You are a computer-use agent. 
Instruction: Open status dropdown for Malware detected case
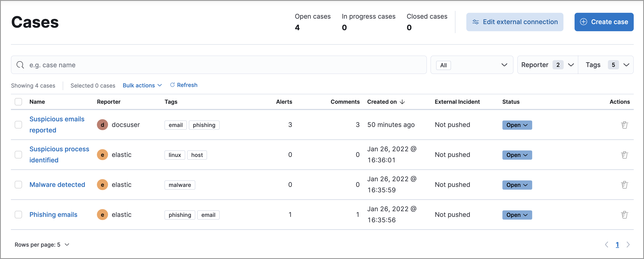pos(517,185)
